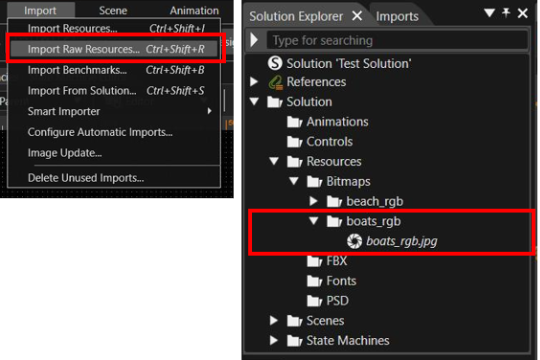Collapse the boats_rgb folder

coord(313,220)
